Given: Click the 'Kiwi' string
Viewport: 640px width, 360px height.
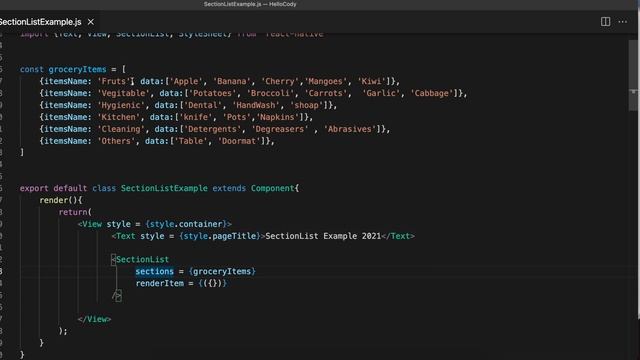Looking at the screenshot, I should [x=371, y=81].
